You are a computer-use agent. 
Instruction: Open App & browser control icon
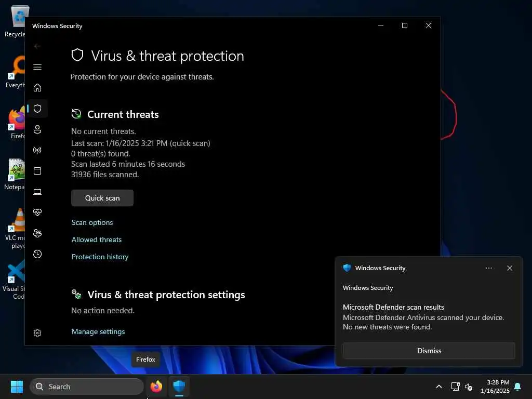point(37,171)
